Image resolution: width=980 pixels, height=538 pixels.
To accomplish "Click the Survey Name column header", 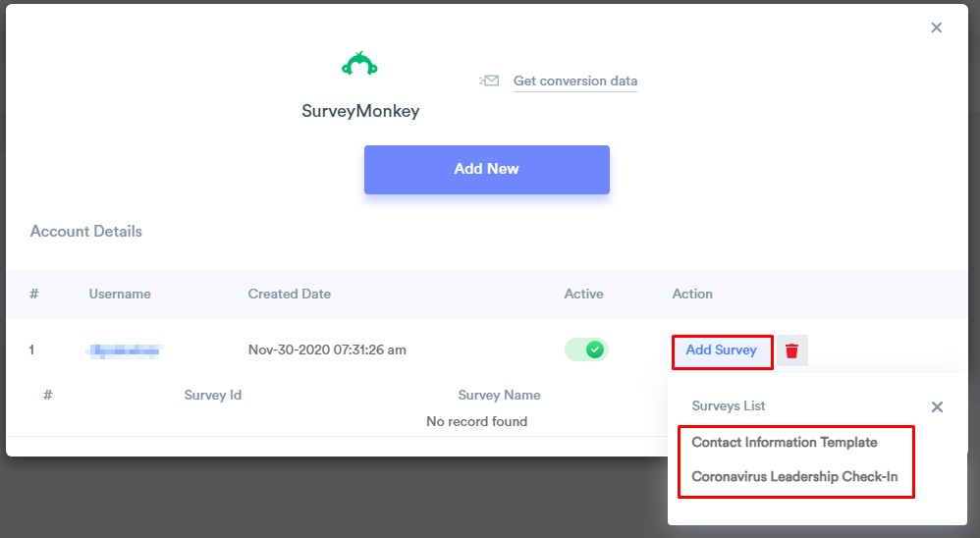I will click(x=499, y=395).
